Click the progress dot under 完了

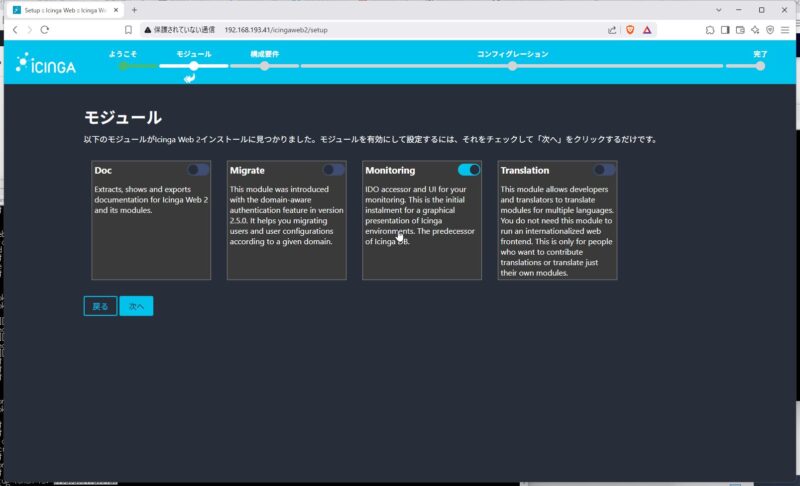[x=760, y=66]
